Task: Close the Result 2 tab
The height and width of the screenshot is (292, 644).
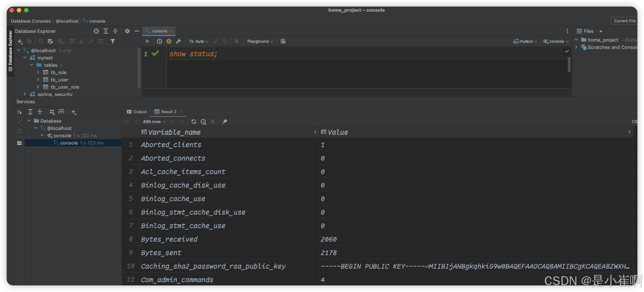Action: tap(181, 112)
